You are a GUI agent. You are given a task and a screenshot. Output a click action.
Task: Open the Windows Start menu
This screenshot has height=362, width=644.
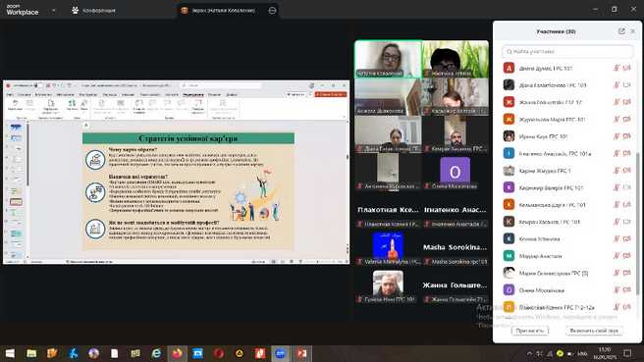[10, 353]
